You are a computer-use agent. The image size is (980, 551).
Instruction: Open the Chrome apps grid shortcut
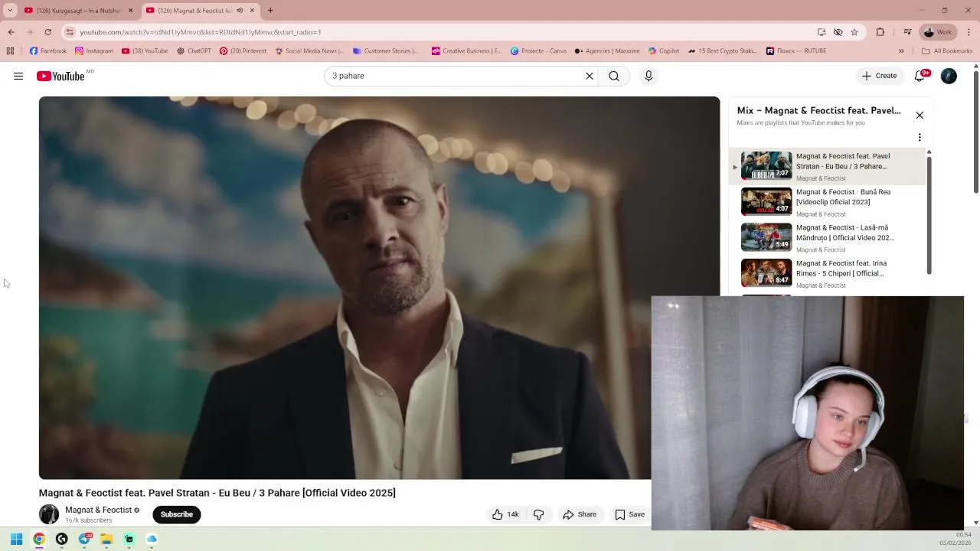coord(10,51)
